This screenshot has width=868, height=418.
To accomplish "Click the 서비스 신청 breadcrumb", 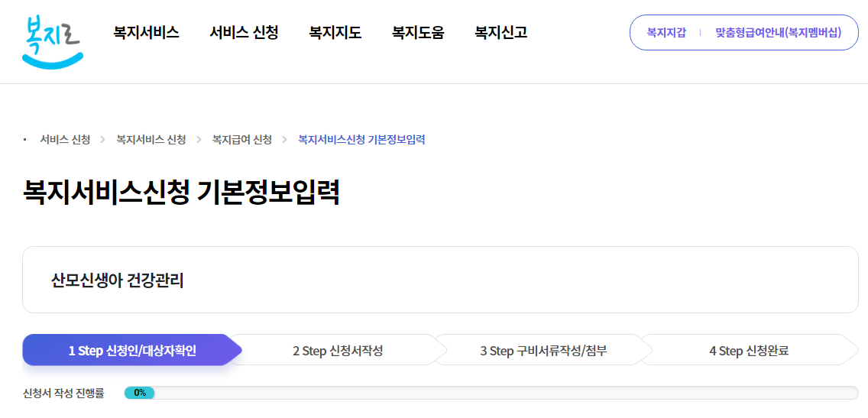I will (x=65, y=140).
